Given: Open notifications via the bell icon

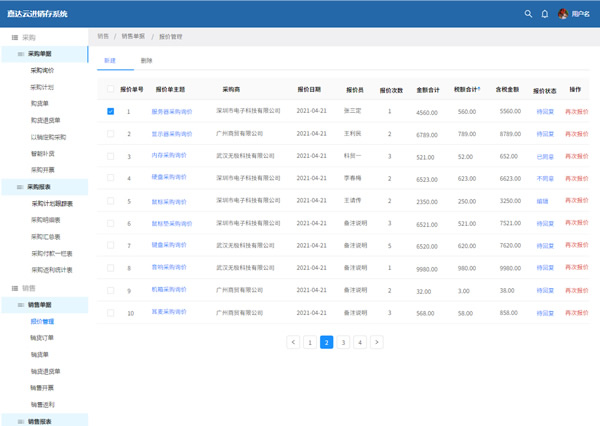Looking at the screenshot, I should point(545,14).
